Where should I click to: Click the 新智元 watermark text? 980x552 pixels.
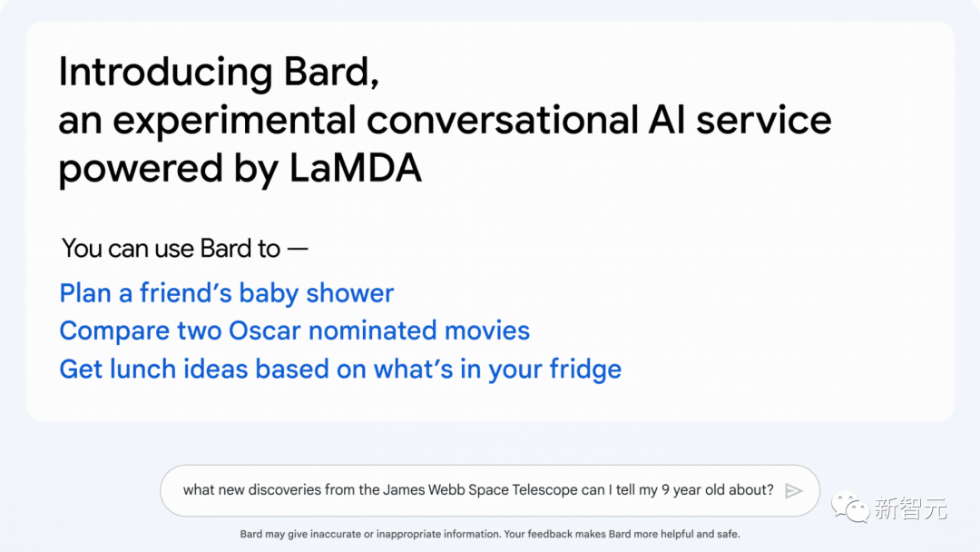(x=910, y=508)
